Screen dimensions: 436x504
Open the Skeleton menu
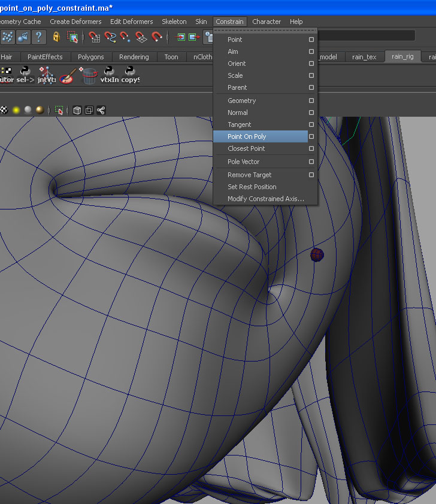pos(174,22)
